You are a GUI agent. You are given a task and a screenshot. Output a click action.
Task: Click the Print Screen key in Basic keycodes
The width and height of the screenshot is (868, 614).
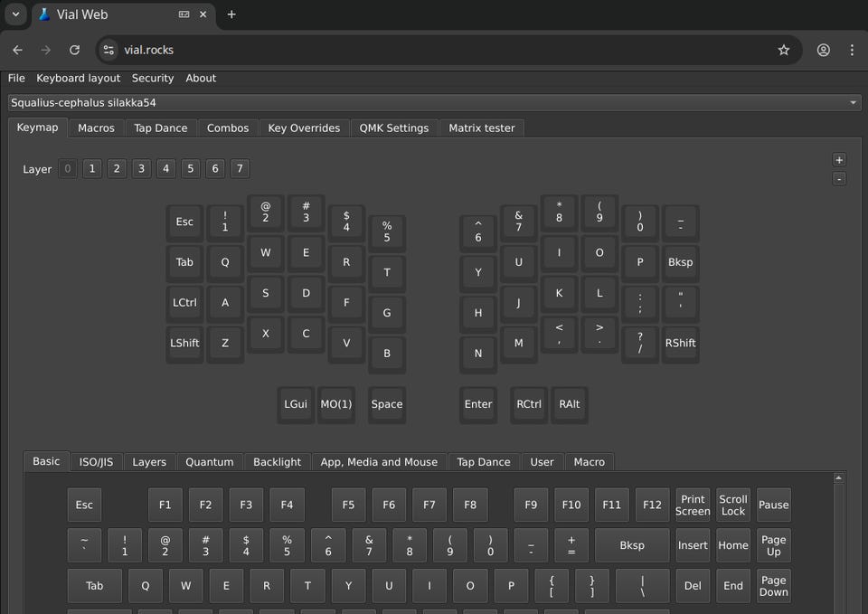click(693, 505)
